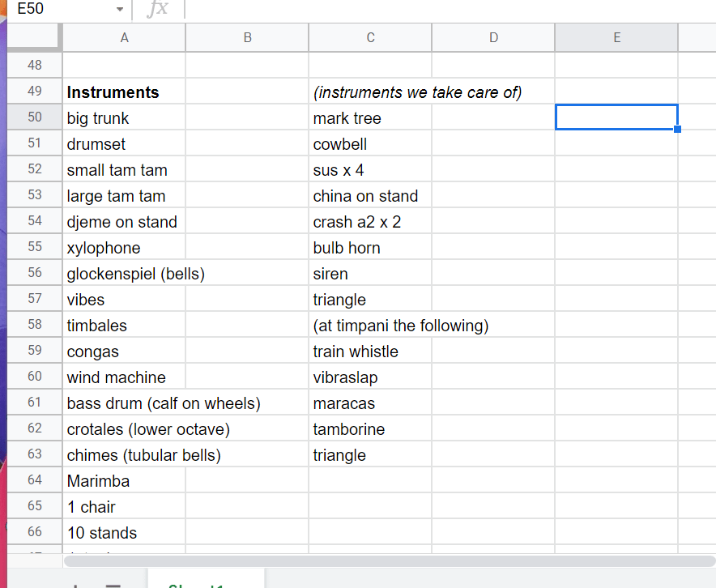Click the 'train whistle' cell

click(370, 352)
